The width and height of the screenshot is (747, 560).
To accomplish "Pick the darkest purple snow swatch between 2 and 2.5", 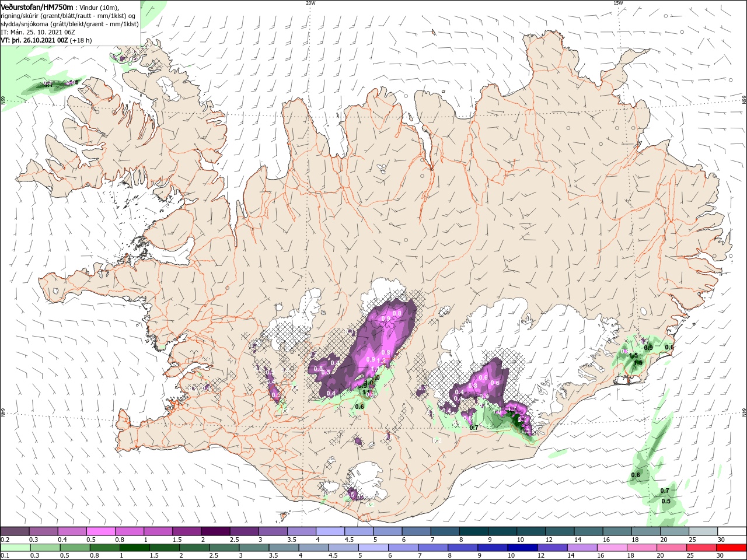I will click(x=215, y=531).
